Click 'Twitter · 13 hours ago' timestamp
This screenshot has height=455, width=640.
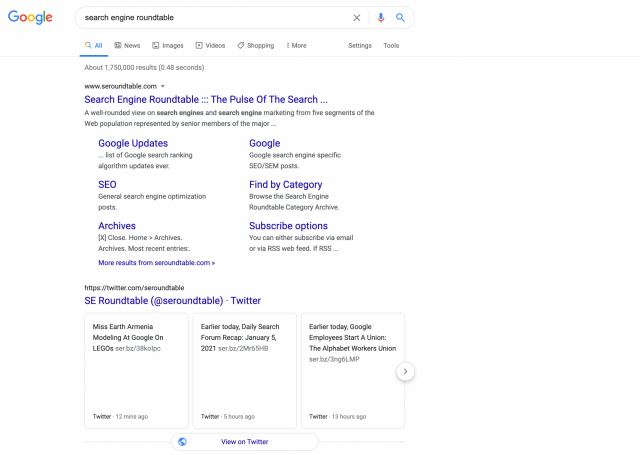click(x=338, y=417)
